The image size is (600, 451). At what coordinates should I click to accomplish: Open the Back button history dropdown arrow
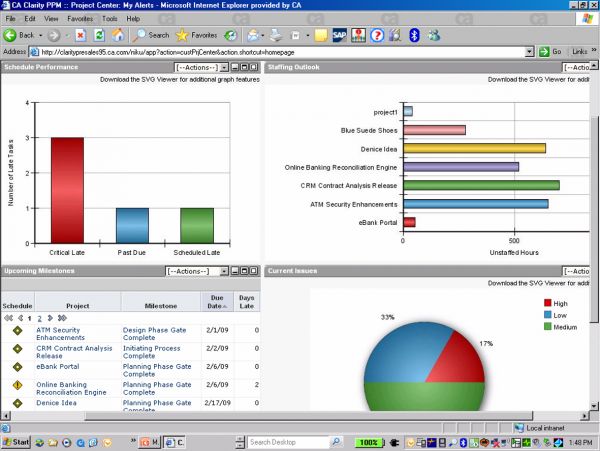pyautogui.click(x=41, y=36)
